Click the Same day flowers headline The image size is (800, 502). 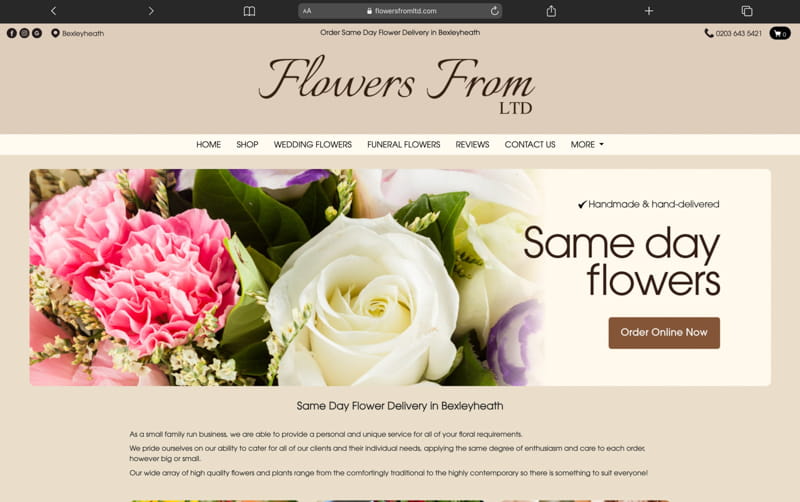tap(621, 262)
